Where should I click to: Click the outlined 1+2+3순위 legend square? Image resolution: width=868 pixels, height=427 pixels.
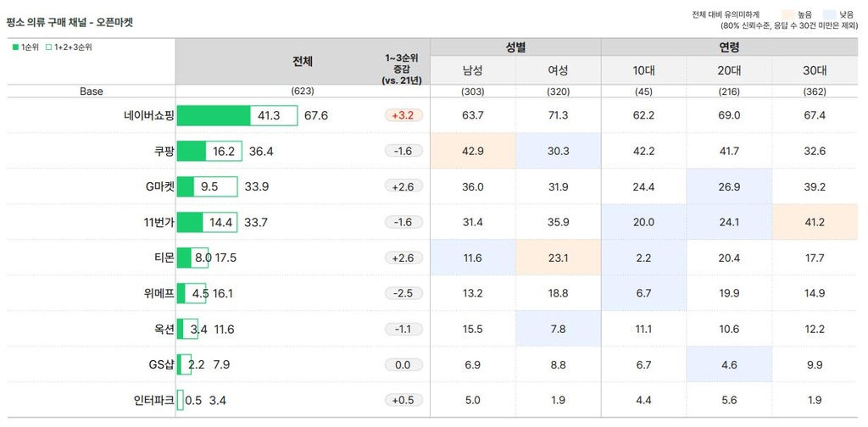coord(49,47)
